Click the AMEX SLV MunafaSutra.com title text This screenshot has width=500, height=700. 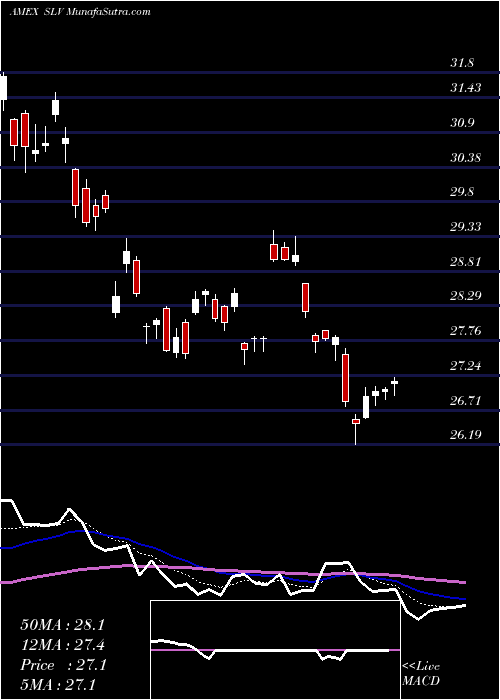(x=80, y=12)
